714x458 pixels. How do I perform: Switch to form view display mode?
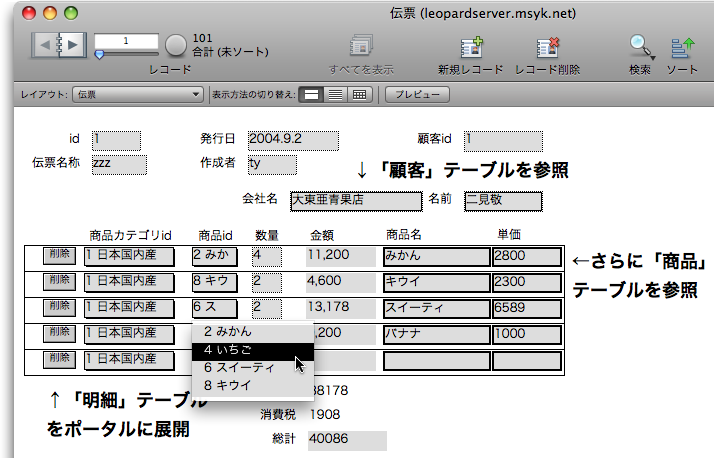pos(312,94)
